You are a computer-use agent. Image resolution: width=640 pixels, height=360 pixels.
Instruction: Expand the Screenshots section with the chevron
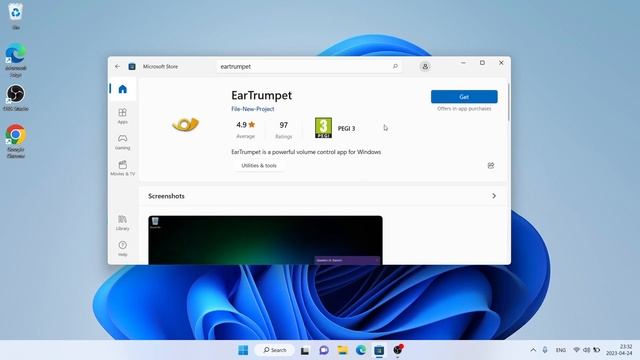pyautogui.click(x=494, y=196)
